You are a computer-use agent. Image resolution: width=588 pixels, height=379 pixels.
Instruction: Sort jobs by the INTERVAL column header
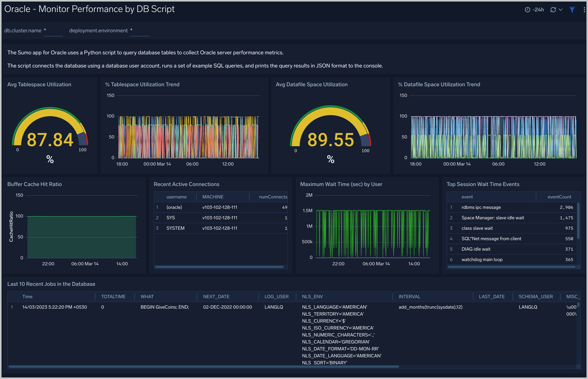[x=409, y=297]
